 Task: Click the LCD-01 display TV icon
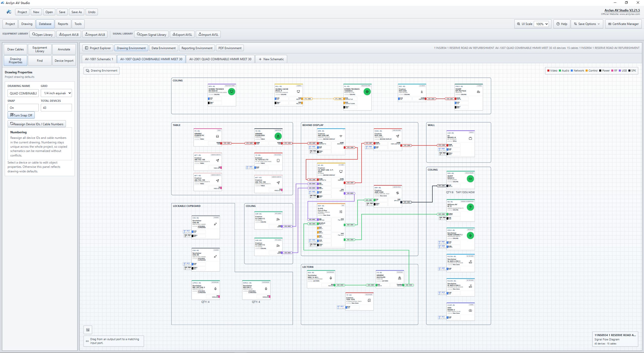[470, 138]
